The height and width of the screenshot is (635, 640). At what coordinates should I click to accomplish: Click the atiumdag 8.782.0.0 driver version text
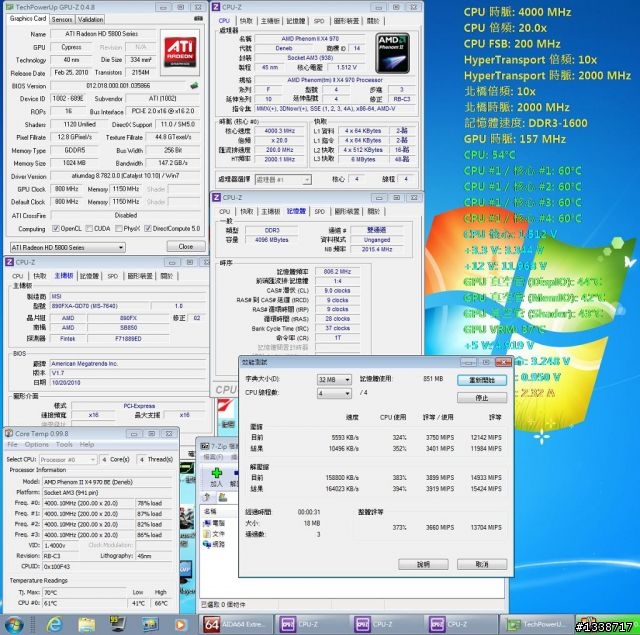click(125, 176)
